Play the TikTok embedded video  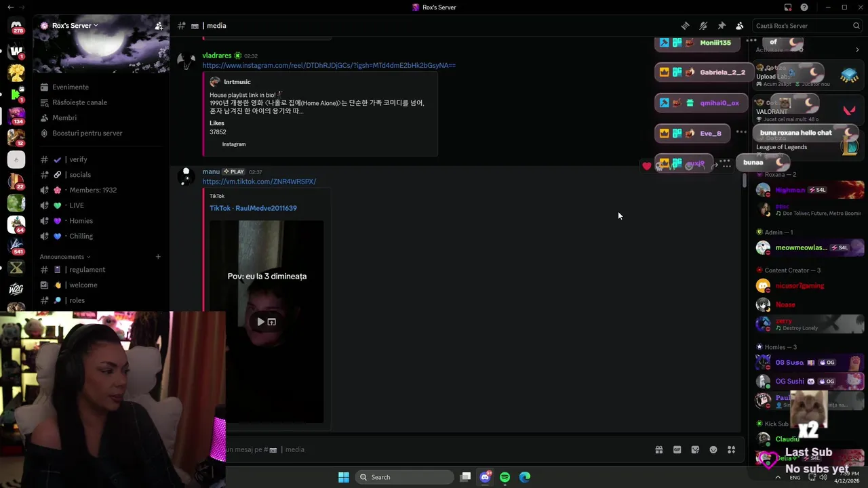pos(260,322)
